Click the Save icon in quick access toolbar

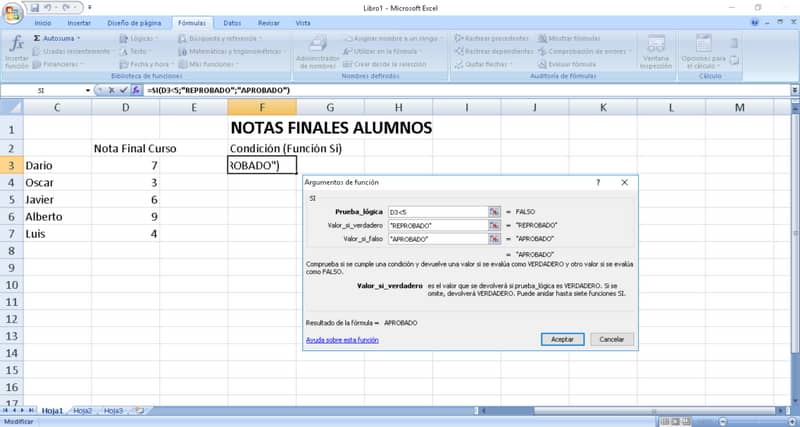pos(35,8)
